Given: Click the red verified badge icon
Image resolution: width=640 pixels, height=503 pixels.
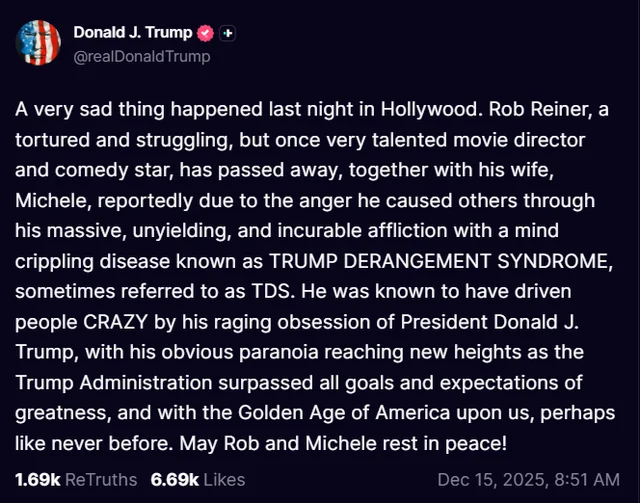Looking at the screenshot, I should coord(206,33).
